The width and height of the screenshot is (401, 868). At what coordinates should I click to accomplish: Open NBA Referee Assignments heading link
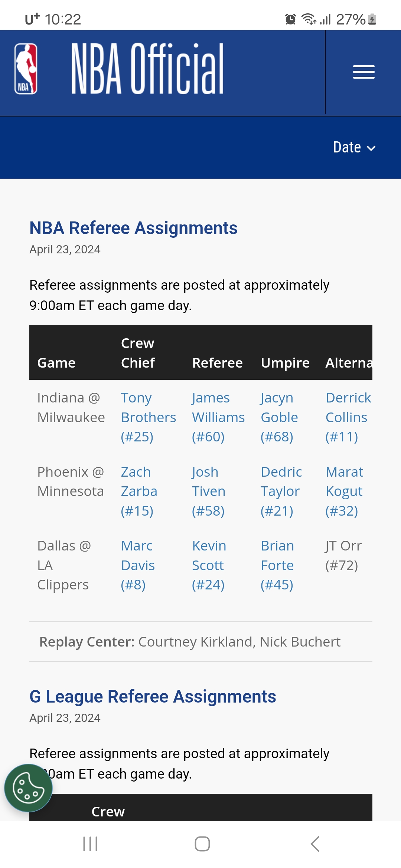pos(133,228)
